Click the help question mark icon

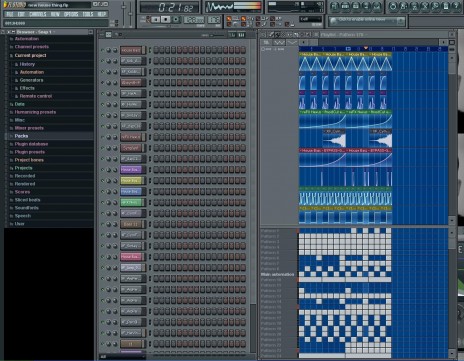click(x=456, y=6)
